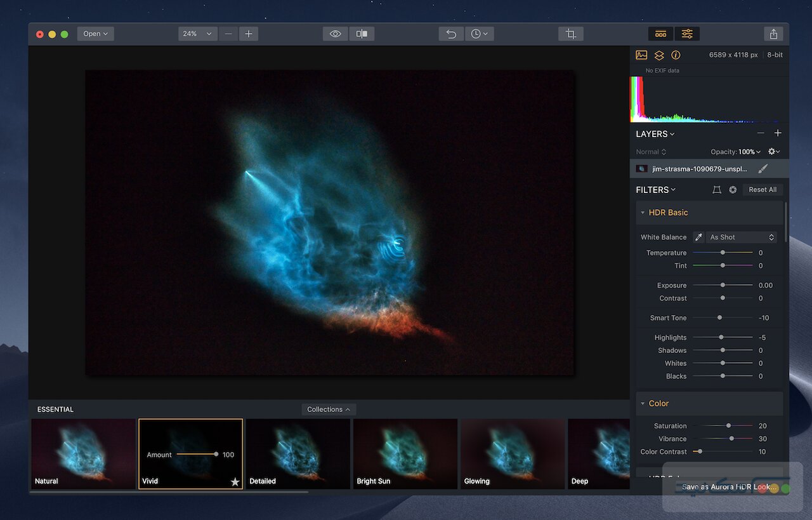The height and width of the screenshot is (520, 812).
Task: Expand the history clock dropdown
Action: 480,33
